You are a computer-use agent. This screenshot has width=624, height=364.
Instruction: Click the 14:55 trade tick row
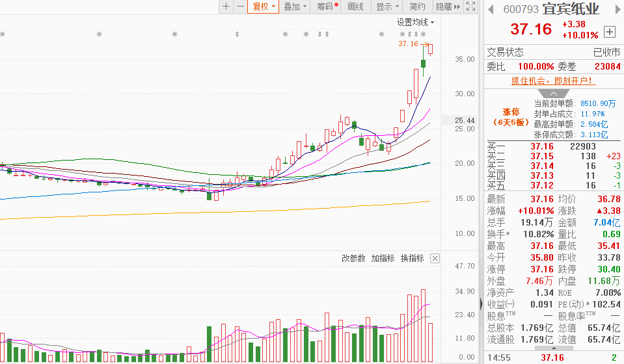click(554, 357)
